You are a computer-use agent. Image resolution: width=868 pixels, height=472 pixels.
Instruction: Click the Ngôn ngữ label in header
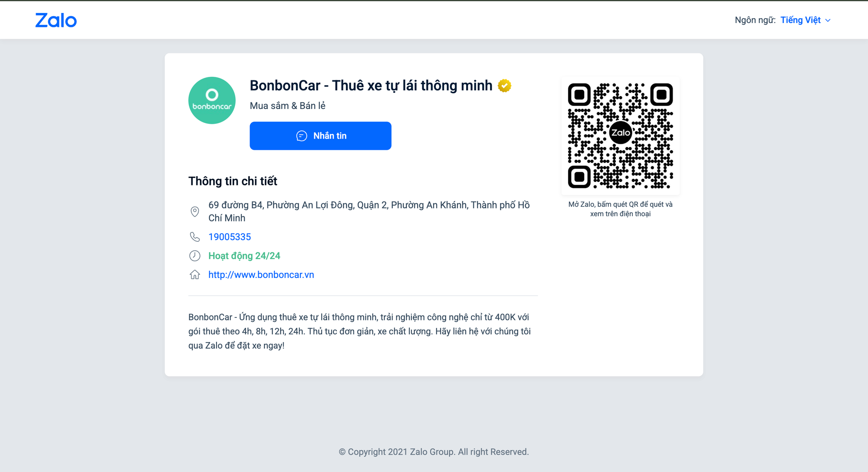[755, 20]
